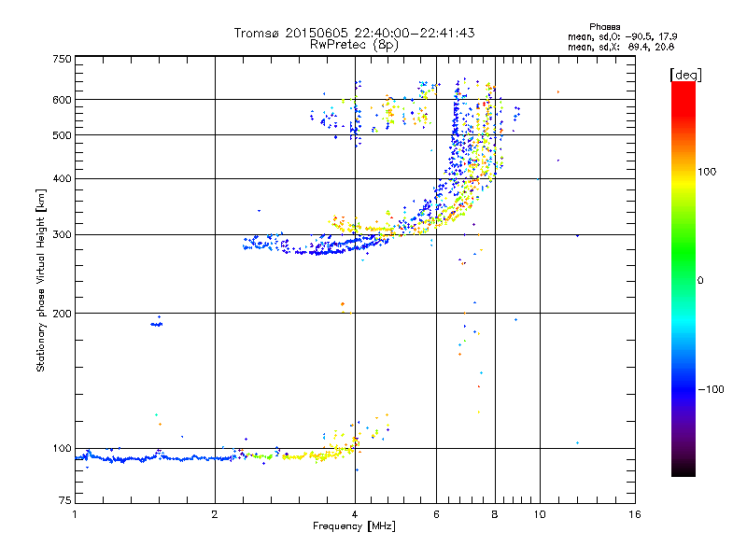The image size is (747, 560).
Task: Click the 300 km y-axis tick label
Action: click(62, 234)
